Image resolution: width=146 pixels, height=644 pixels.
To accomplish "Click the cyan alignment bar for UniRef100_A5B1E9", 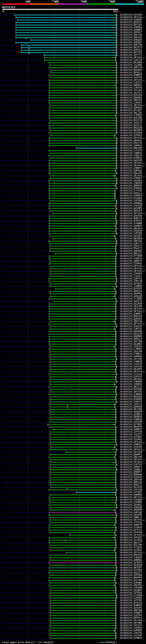I will click(x=74, y=40).
